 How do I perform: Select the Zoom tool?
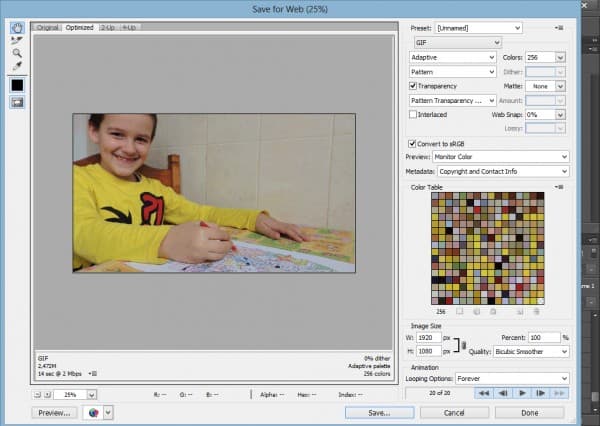[x=17, y=53]
